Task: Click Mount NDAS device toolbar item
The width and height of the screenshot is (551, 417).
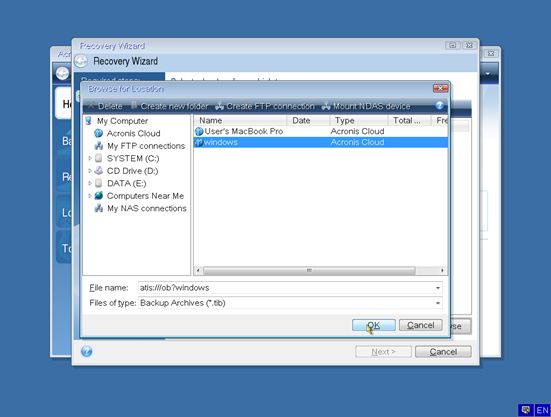Action: (x=366, y=106)
